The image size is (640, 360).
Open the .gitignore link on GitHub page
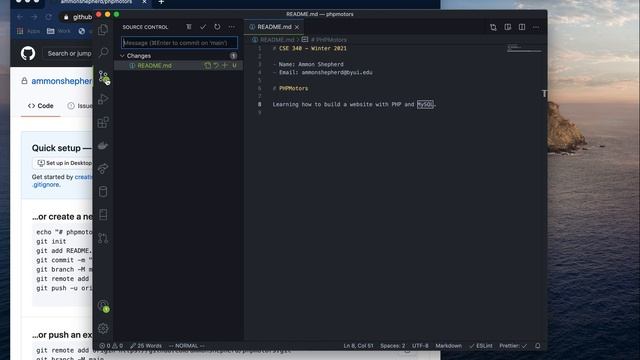(46, 184)
